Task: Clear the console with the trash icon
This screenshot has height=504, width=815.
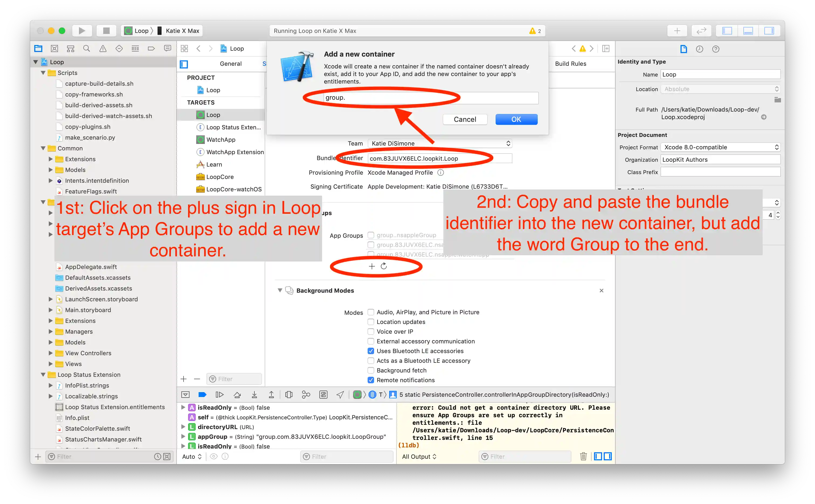Action: pyautogui.click(x=583, y=456)
